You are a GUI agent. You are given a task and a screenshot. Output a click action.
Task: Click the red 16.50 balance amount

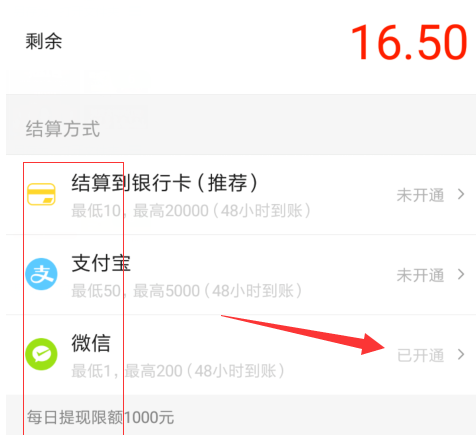tap(409, 42)
